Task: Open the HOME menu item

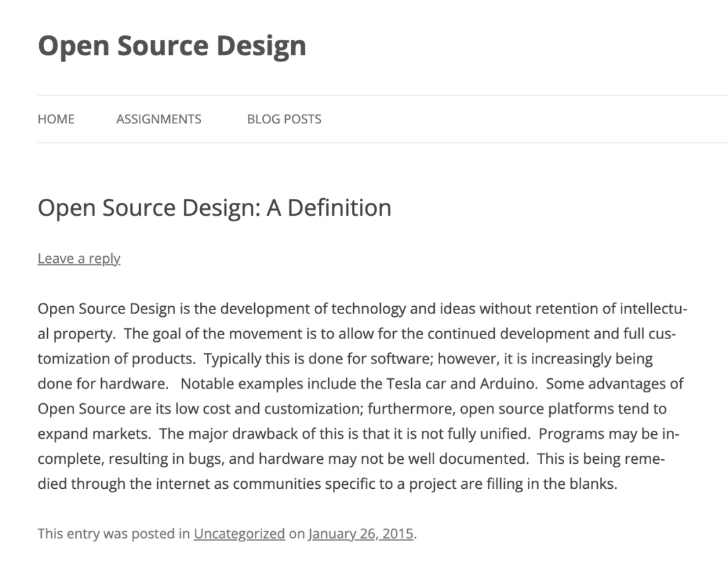Action: tap(56, 119)
